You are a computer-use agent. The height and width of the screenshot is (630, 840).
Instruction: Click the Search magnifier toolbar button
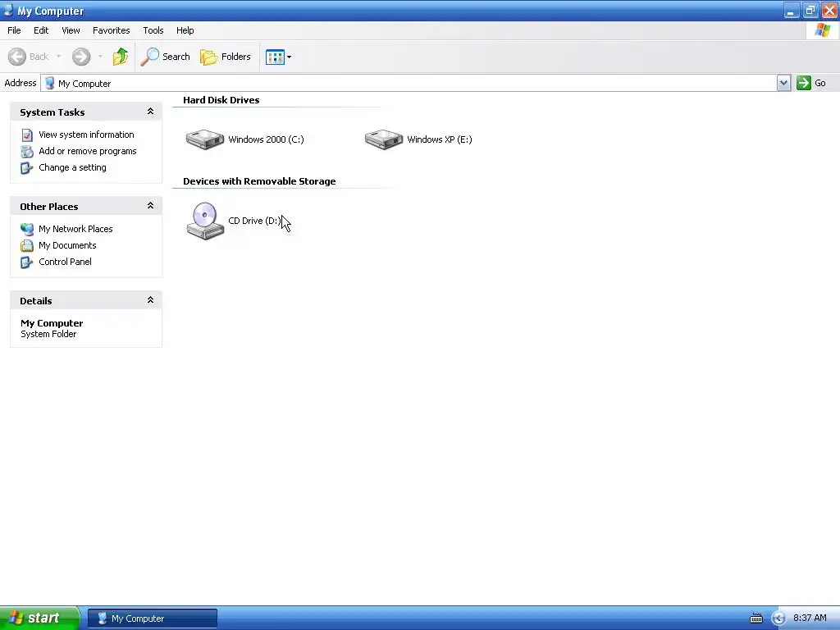[x=165, y=57]
